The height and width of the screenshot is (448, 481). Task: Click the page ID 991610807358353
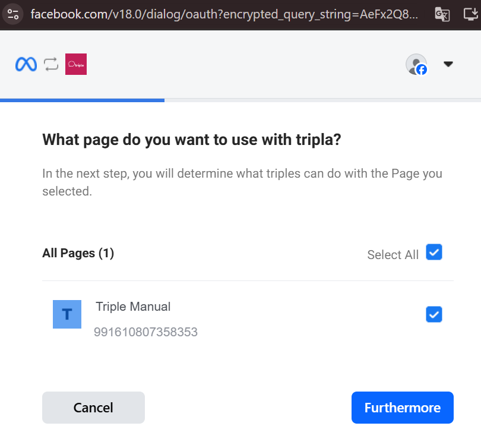(x=145, y=332)
